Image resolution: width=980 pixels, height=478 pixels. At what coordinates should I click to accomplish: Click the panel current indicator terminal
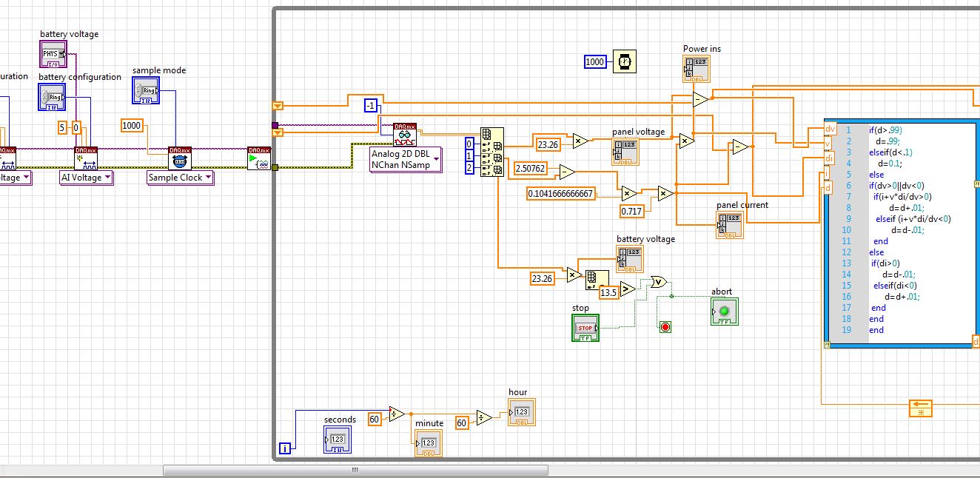[x=730, y=225]
